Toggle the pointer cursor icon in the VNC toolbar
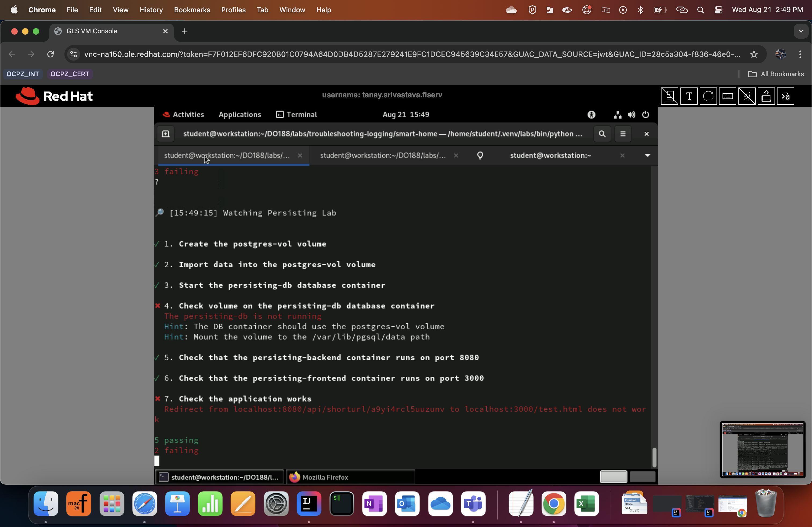This screenshot has width=812, height=527. 747,96
